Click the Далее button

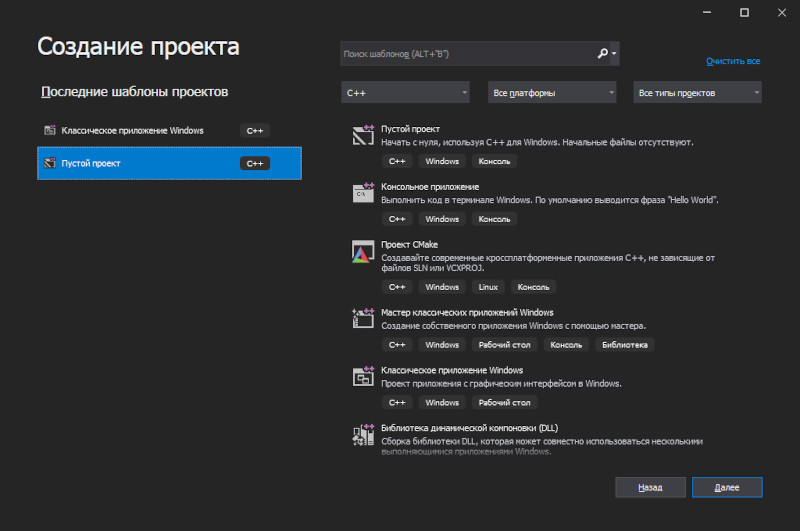click(x=727, y=487)
